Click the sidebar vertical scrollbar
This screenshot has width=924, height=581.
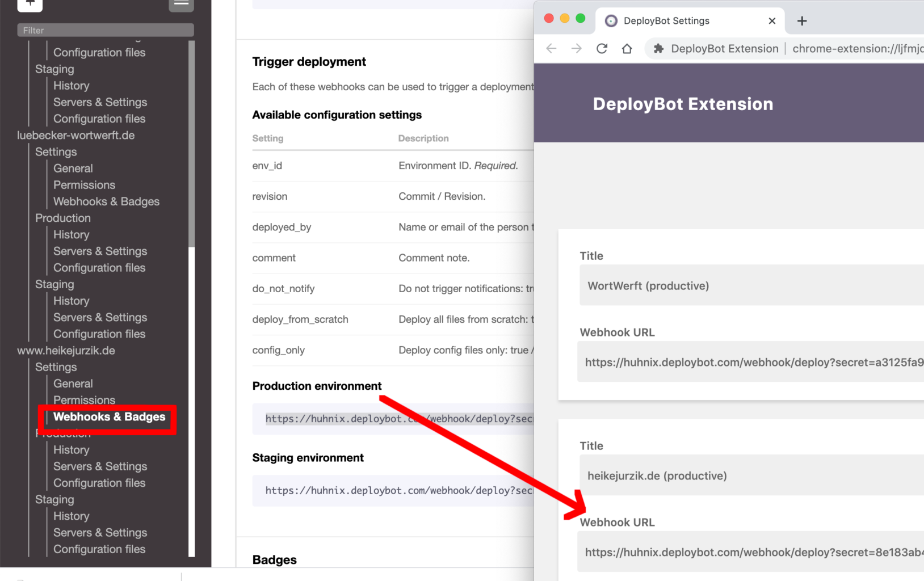(x=191, y=144)
